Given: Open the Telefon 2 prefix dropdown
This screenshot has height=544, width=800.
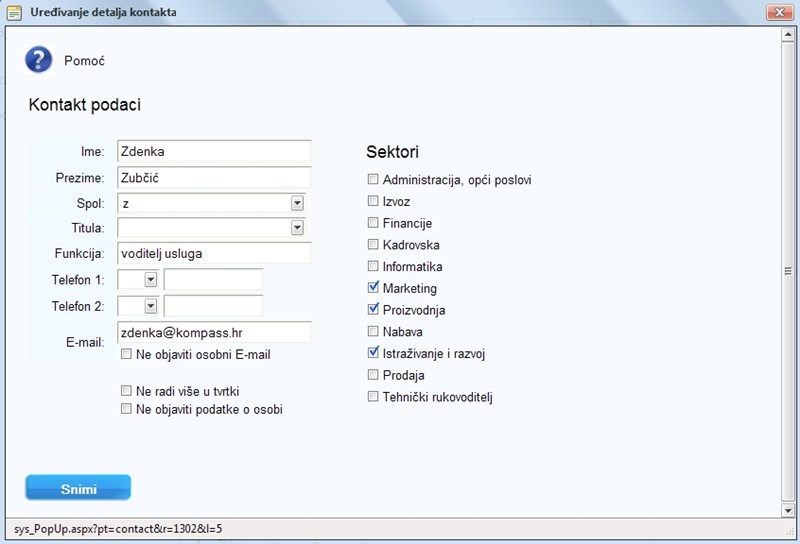Looking at the screenshot, I should [151, 306].
